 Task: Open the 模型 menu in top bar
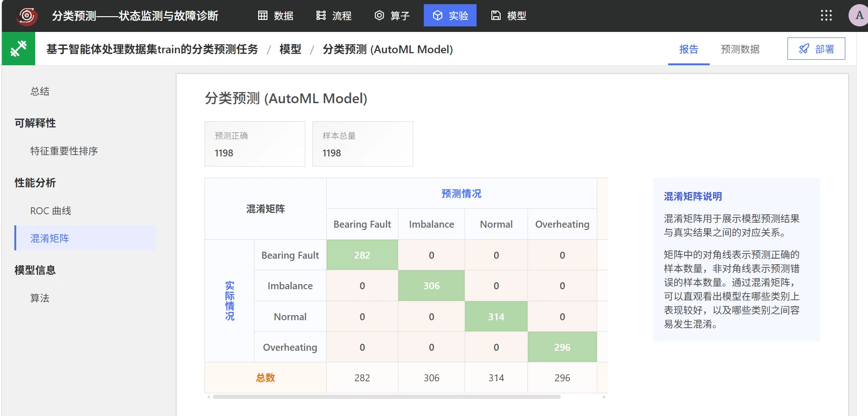point(508,16)
